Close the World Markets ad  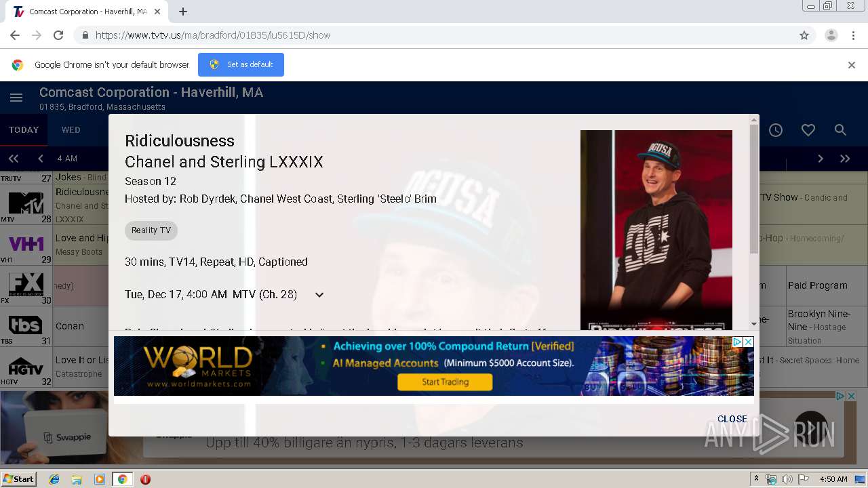748,342
